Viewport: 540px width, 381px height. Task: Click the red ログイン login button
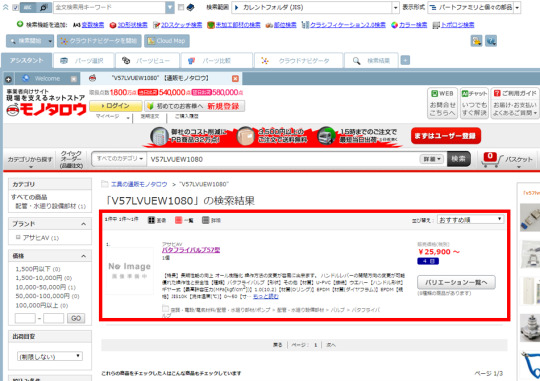point(115,106)
